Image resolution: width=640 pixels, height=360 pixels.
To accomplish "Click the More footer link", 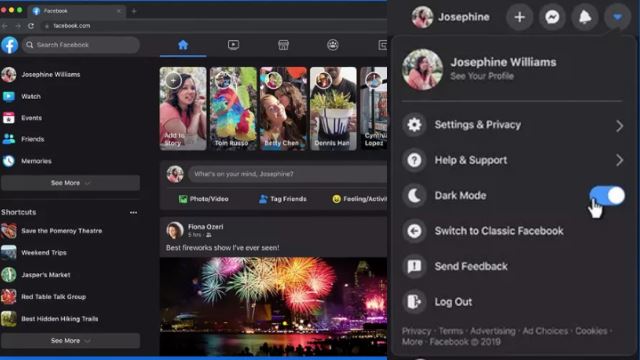I will (x=412, y=342).
